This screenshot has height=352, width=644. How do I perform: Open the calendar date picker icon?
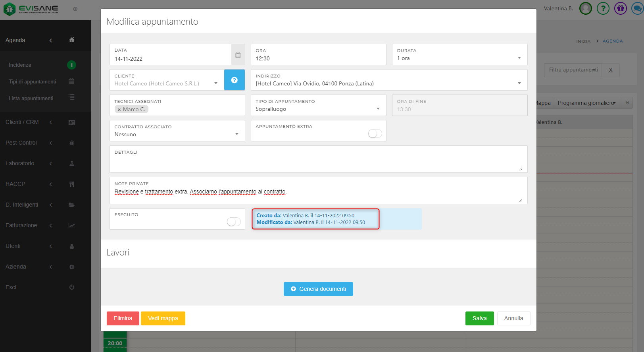pyautogui.click(x=238, y=55)
